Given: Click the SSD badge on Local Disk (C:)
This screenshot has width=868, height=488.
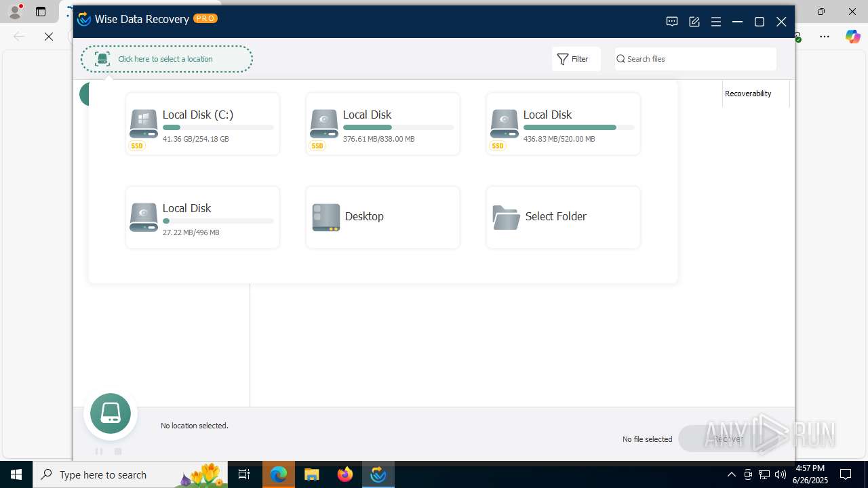Looking at the screenshot, I should (137, 146).
